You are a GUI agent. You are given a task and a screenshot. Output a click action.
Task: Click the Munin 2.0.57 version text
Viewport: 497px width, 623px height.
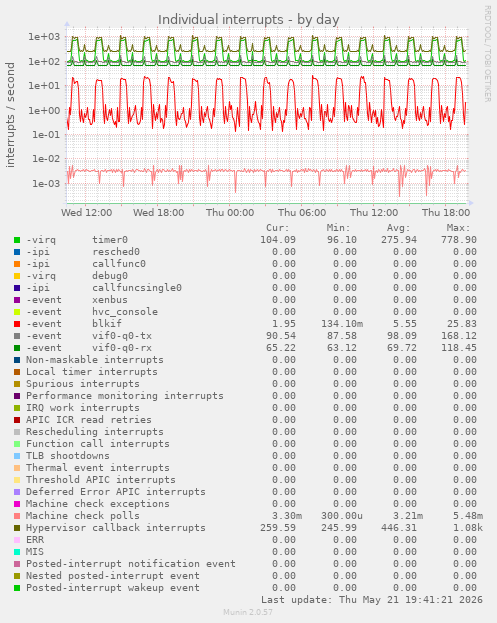point(248,612)
